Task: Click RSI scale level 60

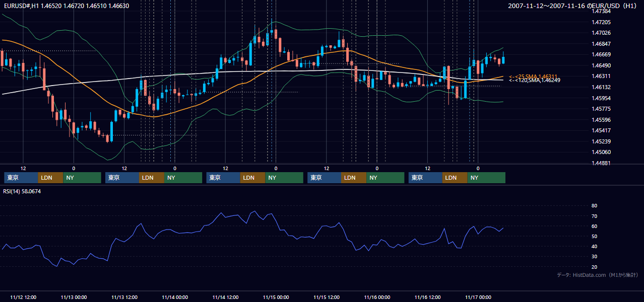Action: click(594, 226)
